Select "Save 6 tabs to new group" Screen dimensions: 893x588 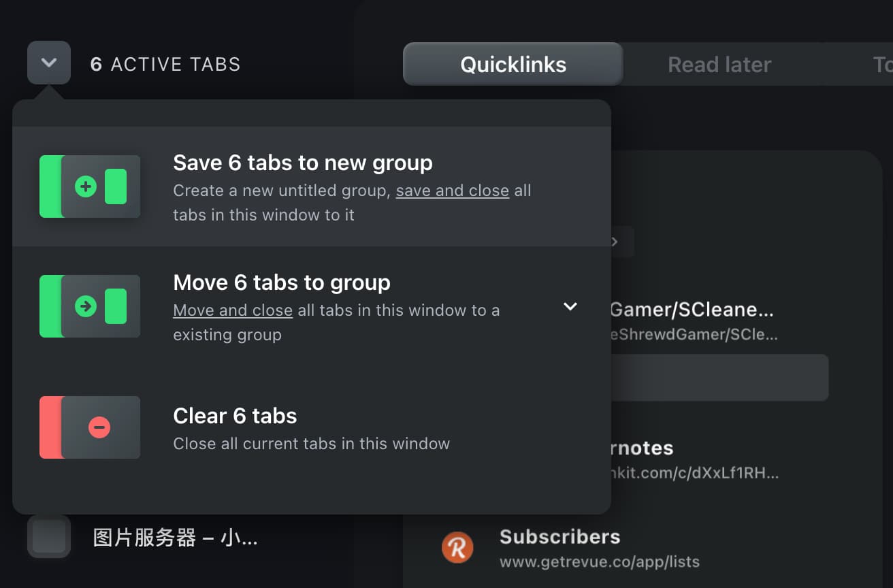pos(303,163)
